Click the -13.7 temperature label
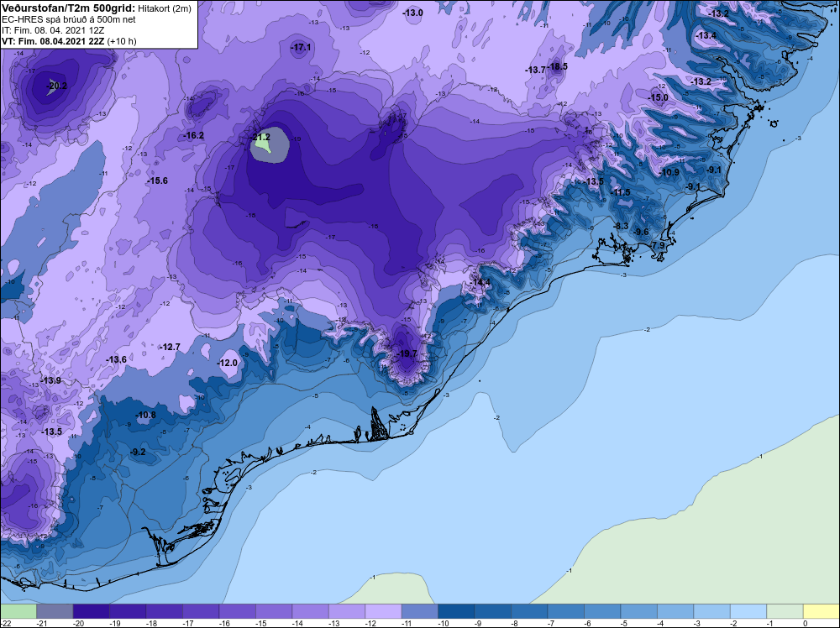 click(x=536, y=71)
